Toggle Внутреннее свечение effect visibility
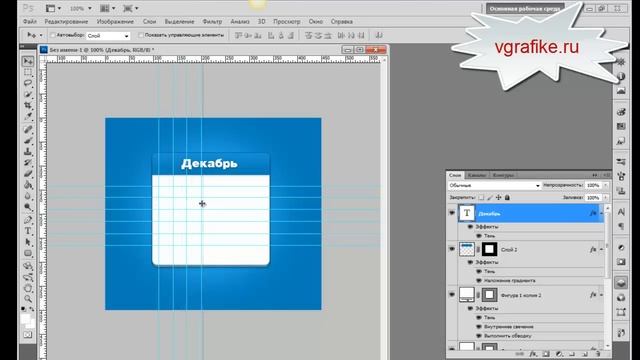This screenshot has width=640, height=360. point(479,327)
